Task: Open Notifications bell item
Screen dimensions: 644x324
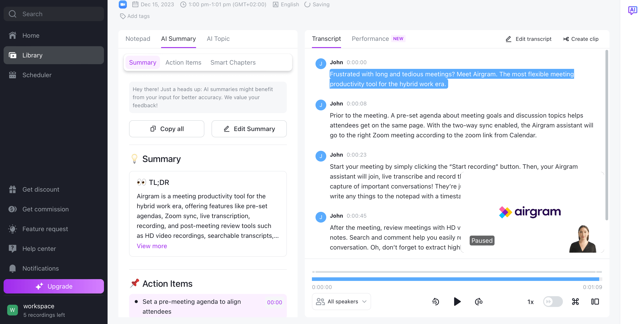Action: tap(54, 268)
